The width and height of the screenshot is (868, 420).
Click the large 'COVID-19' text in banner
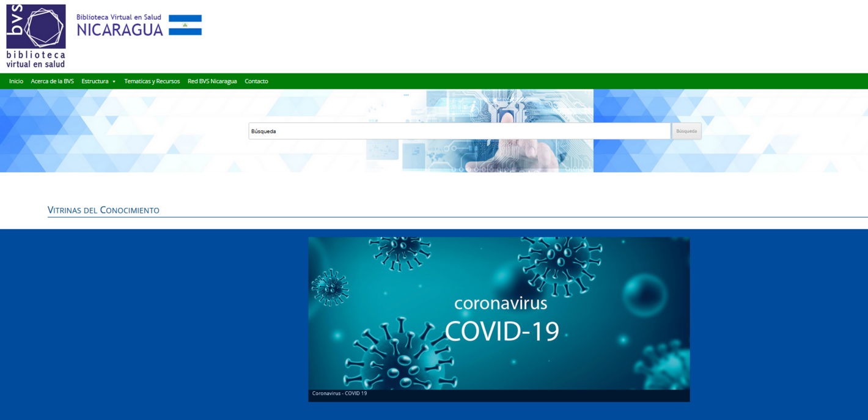point(501,331)
